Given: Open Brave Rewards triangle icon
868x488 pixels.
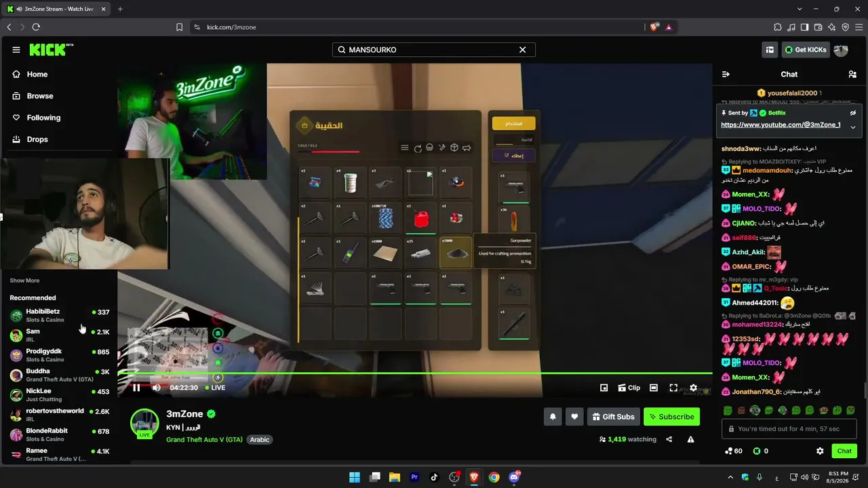Looking at the screenshot, I should pyautogui.click(x=669, y=27).
